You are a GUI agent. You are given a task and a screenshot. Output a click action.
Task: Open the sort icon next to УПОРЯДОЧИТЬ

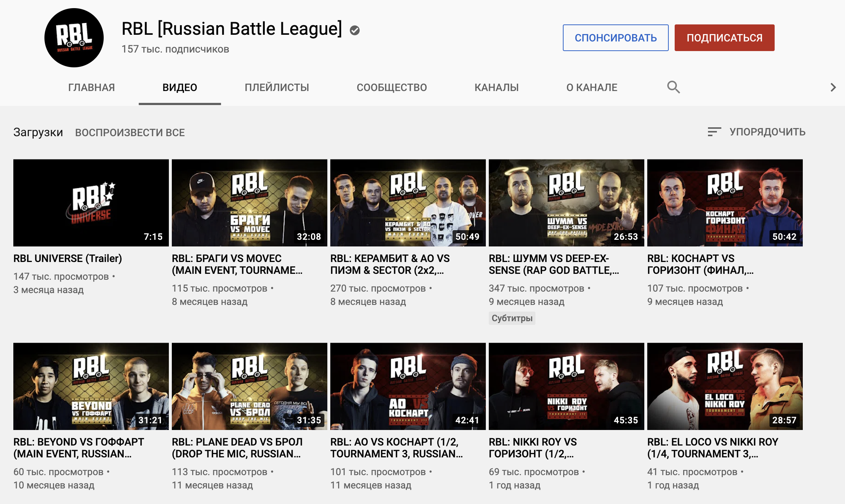click(x=714, y=132)
